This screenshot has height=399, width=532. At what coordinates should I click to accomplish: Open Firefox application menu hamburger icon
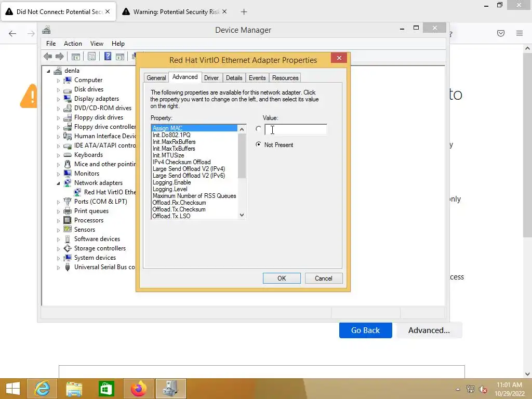tap(520, 33)
